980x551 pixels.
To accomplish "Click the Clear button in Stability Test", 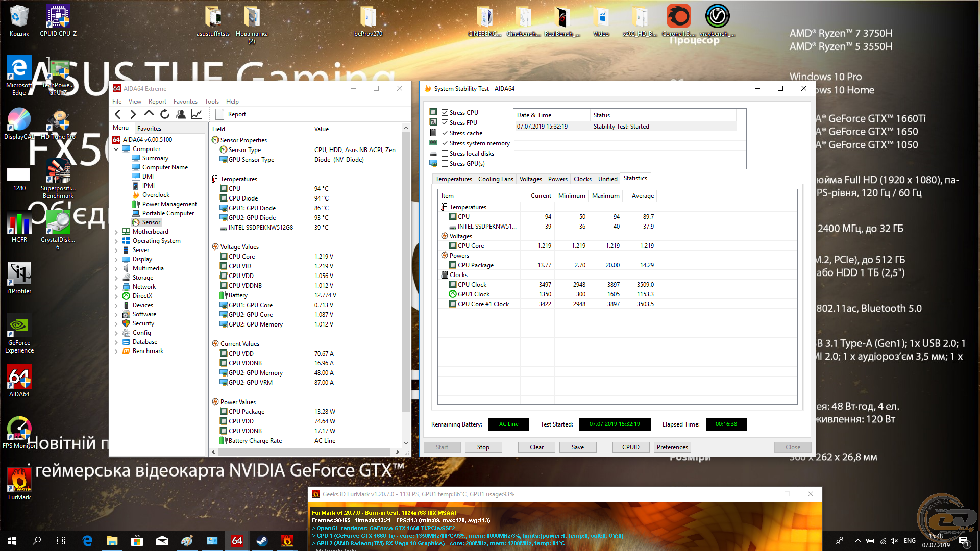I will coord(537,447).
